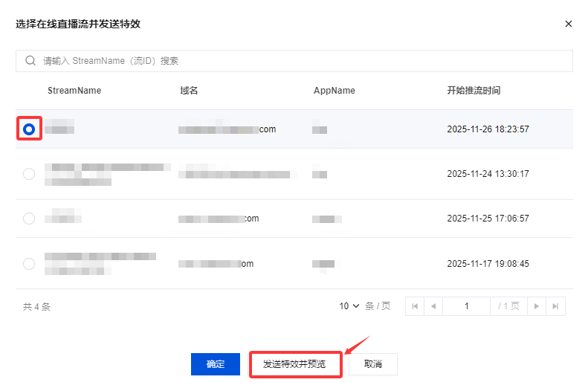Click the 域名 column header
Viewport: 588px width, 391px height.
189,91
